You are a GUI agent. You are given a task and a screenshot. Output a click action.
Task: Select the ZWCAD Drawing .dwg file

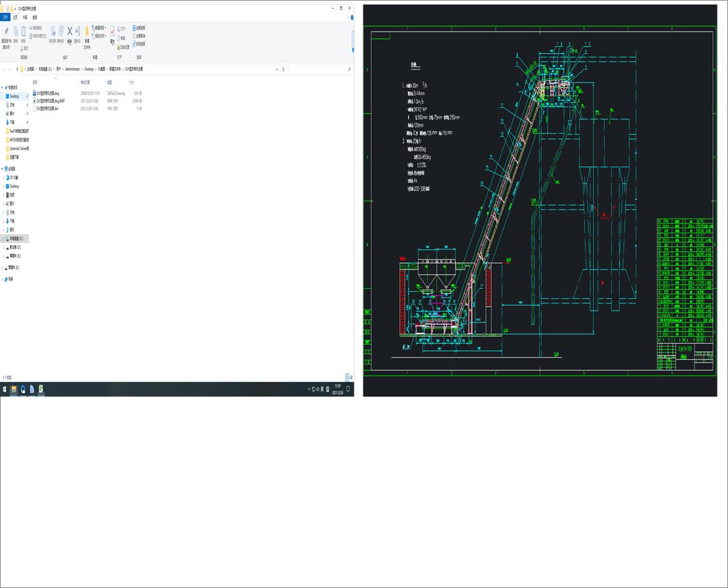coord(48,94)
